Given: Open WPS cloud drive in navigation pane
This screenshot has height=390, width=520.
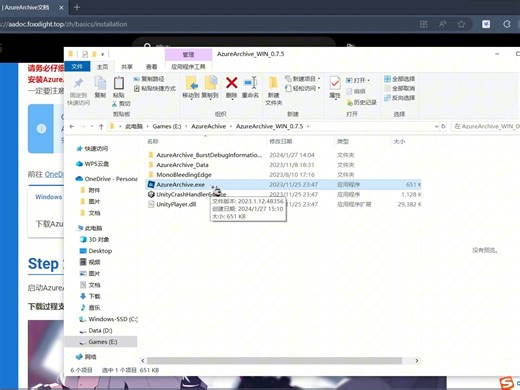Looking at the screenshot, I should tap(97, 164).
